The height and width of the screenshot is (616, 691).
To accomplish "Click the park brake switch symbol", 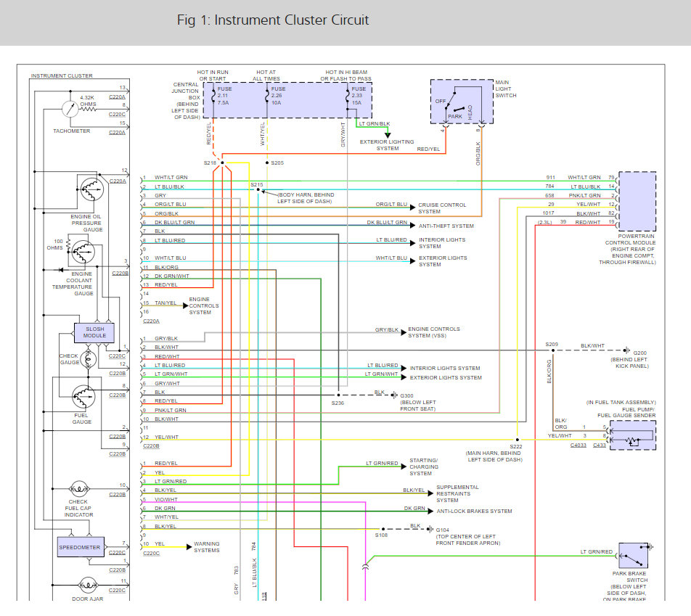I will (x=633, y=556).
